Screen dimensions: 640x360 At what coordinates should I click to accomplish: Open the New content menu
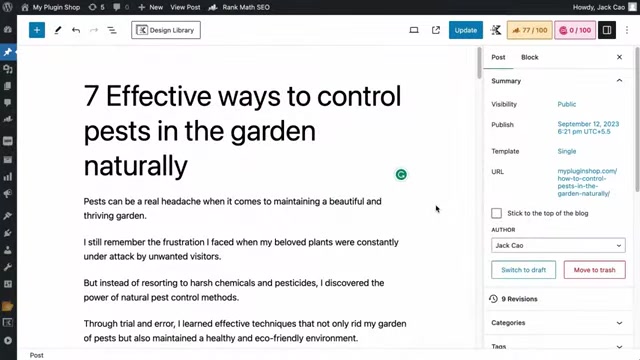pyautogui.click(x=150, y=7)
